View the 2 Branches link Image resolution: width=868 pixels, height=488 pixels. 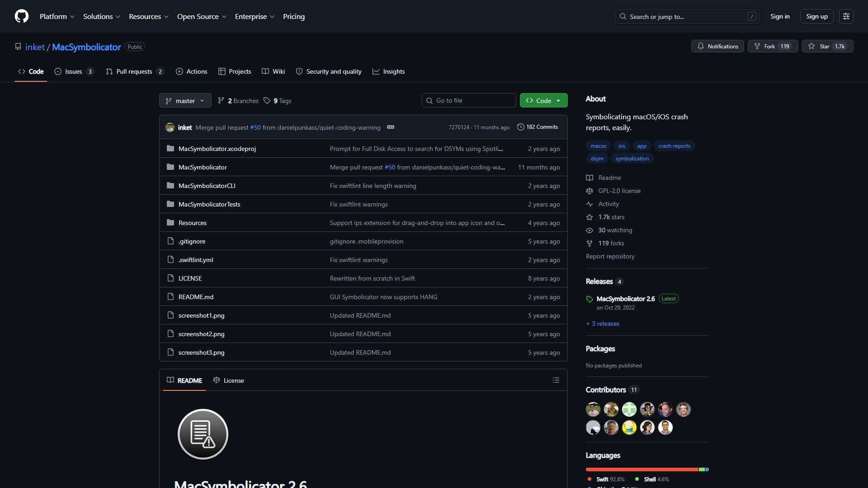(x=238, y=100)
